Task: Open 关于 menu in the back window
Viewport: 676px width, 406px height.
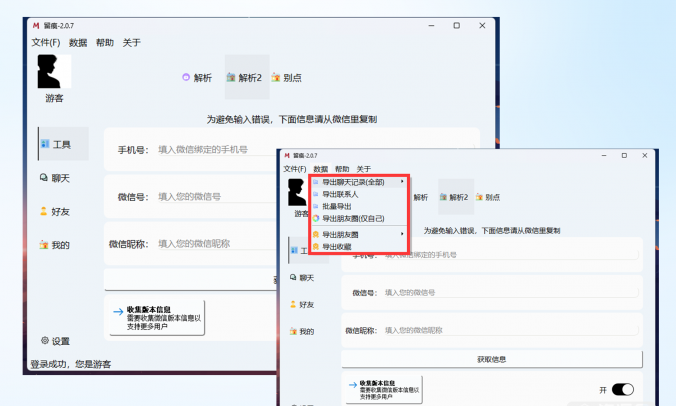Action: point(131,42)
